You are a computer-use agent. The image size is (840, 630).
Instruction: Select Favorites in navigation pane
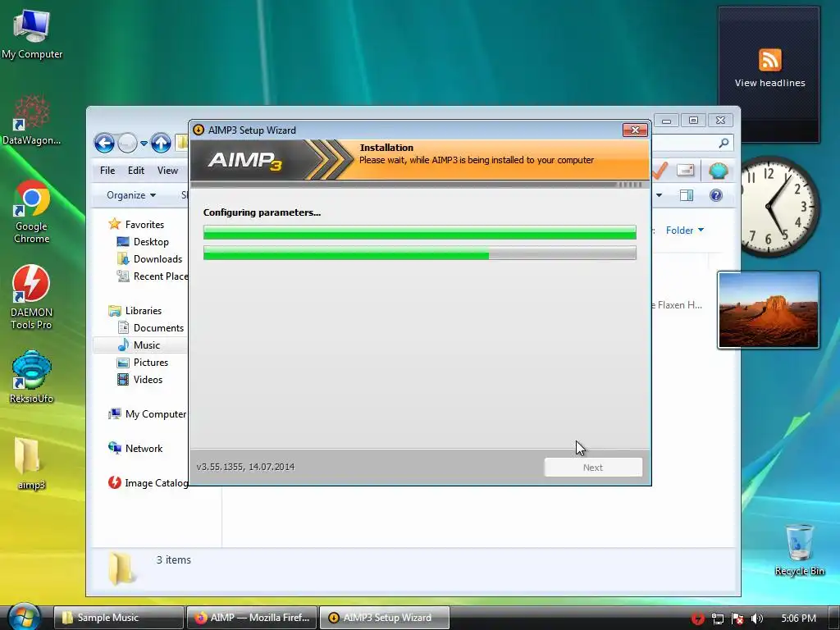click(136, 225)
